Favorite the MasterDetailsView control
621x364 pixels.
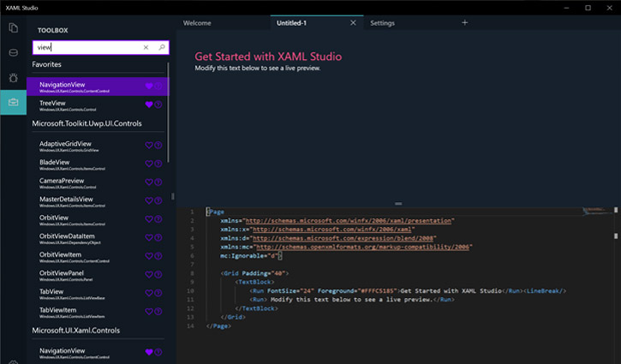click(149, 200)
